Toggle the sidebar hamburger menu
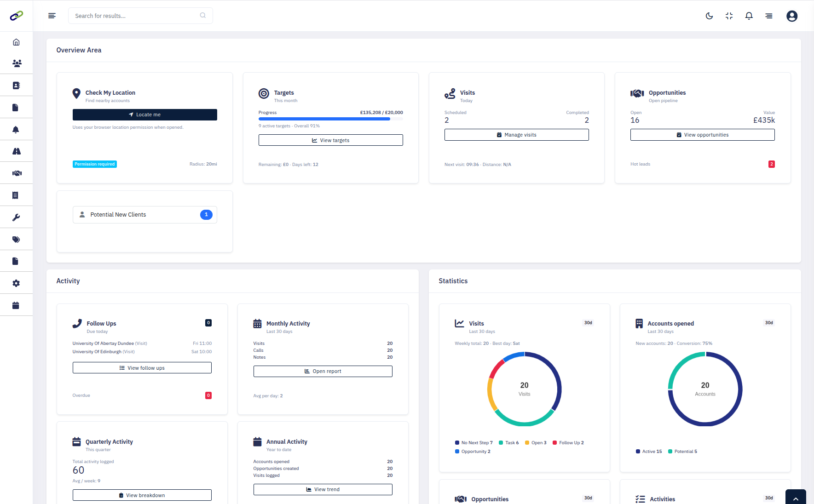This screenshot has height=504, width=814. point(52,16)
